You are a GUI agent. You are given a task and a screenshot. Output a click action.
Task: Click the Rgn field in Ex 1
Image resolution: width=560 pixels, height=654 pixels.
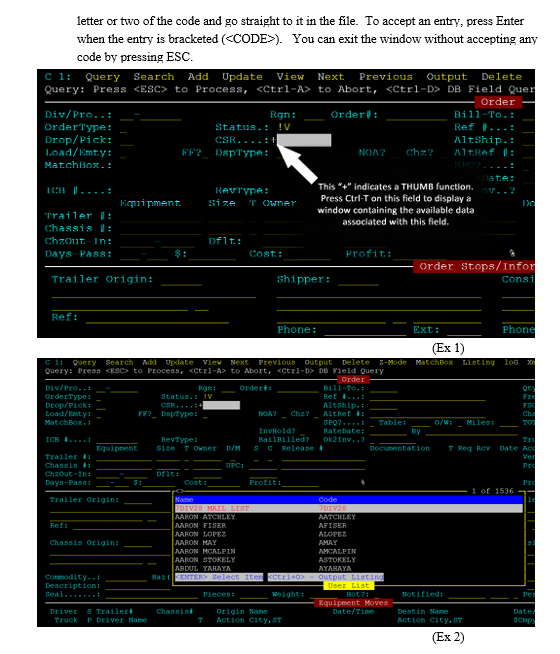point(314,115)
